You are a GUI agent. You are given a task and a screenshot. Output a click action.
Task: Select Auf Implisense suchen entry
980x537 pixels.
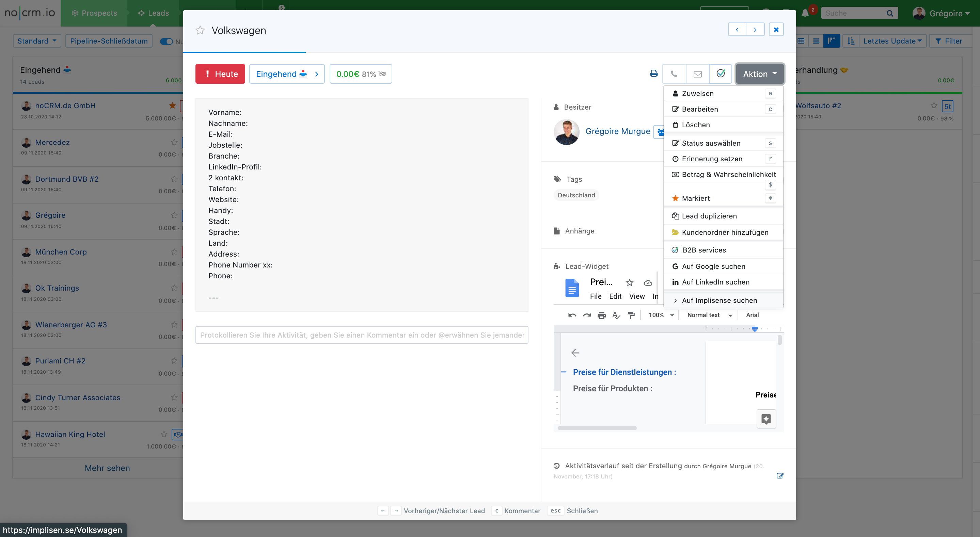[x=723, y=300]
